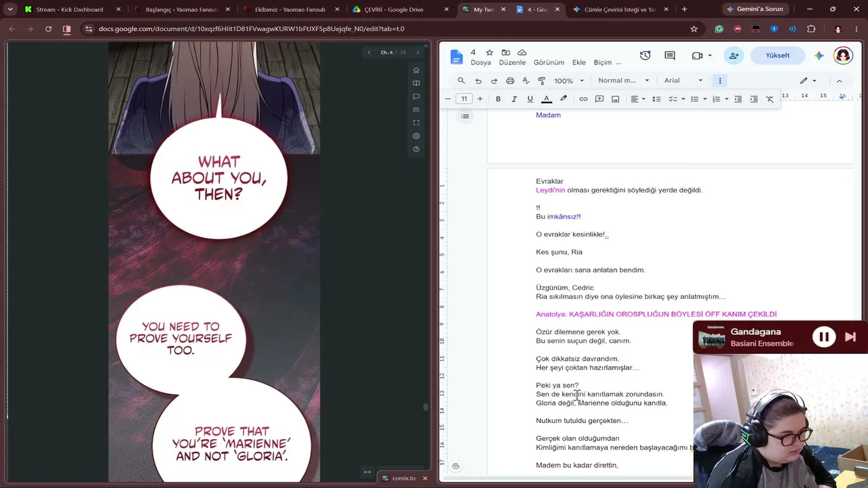
Task: Skip to next track in media popup
Action: pyautogui.click(x=850, y=337)
